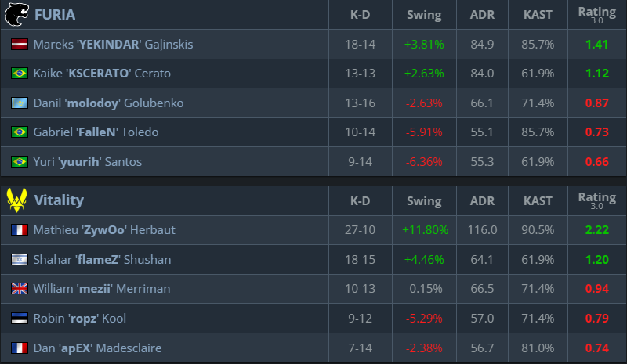
Task: Open Gabriel 'FalleN' Toledo's player profile
Action: click(96, 132)
